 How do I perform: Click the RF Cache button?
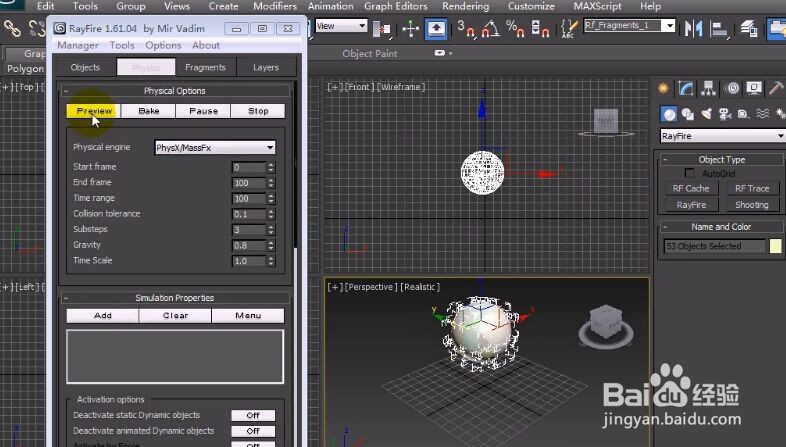click(x=691, y=188)
